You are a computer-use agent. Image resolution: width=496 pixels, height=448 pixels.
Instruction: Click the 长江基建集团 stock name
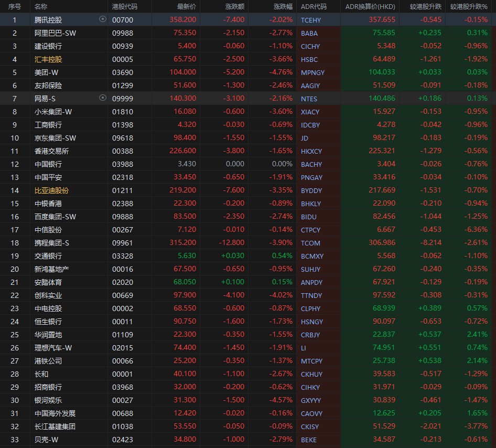click(55, 427)
